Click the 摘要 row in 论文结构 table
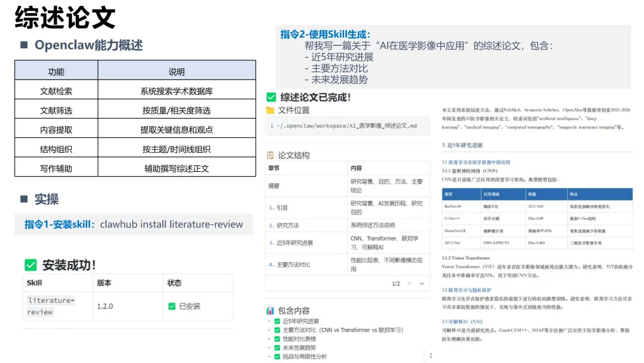Screen dimensions: 644x363 point(348,186)
